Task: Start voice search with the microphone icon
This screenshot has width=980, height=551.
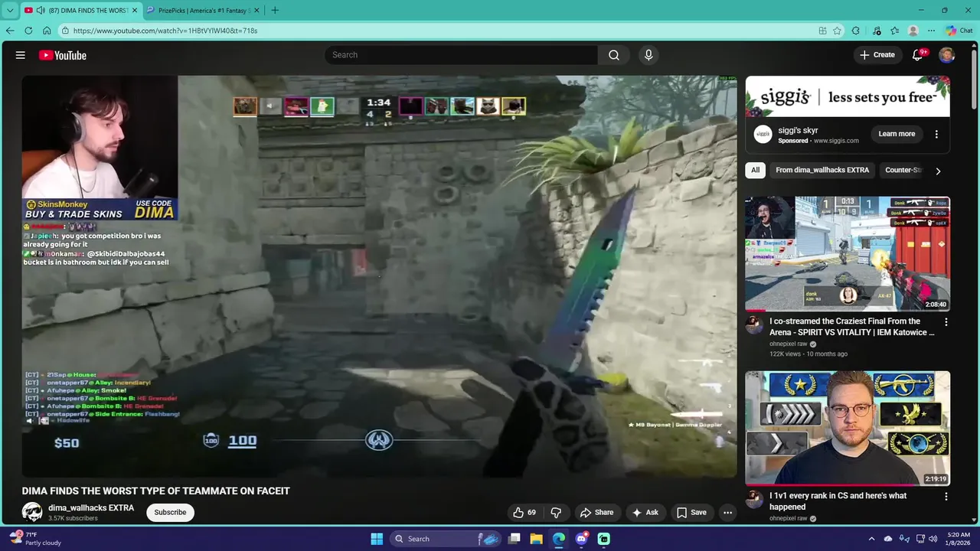Action: [648, 55]
